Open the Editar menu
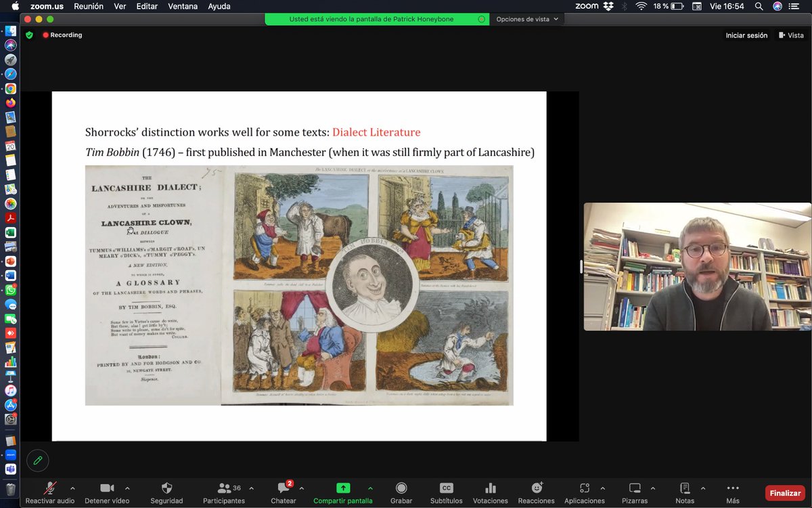This screenshot has width=812, height=508. tap(147, 6)
